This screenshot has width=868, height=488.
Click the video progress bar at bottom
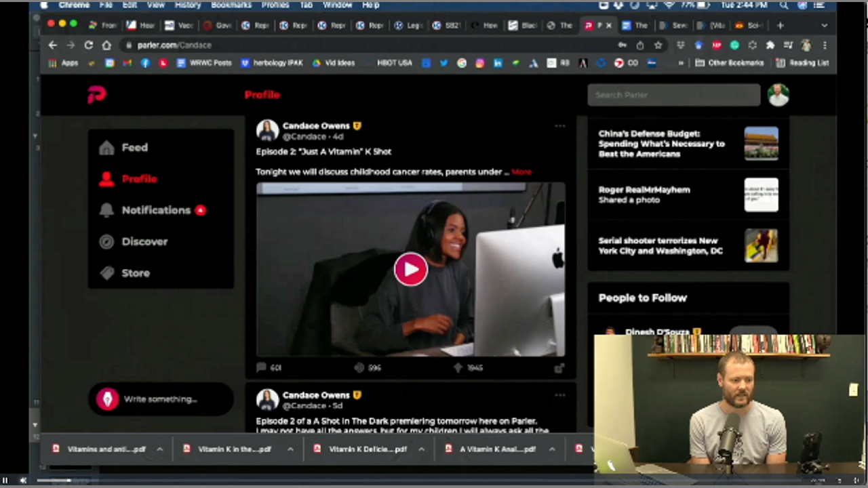pos(434,481)
